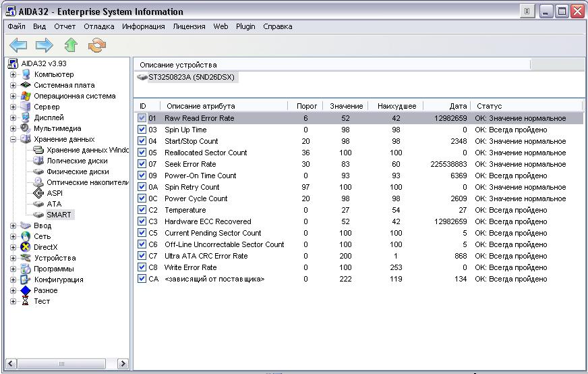Expand the Конфигурация tree node

[13, 279]
